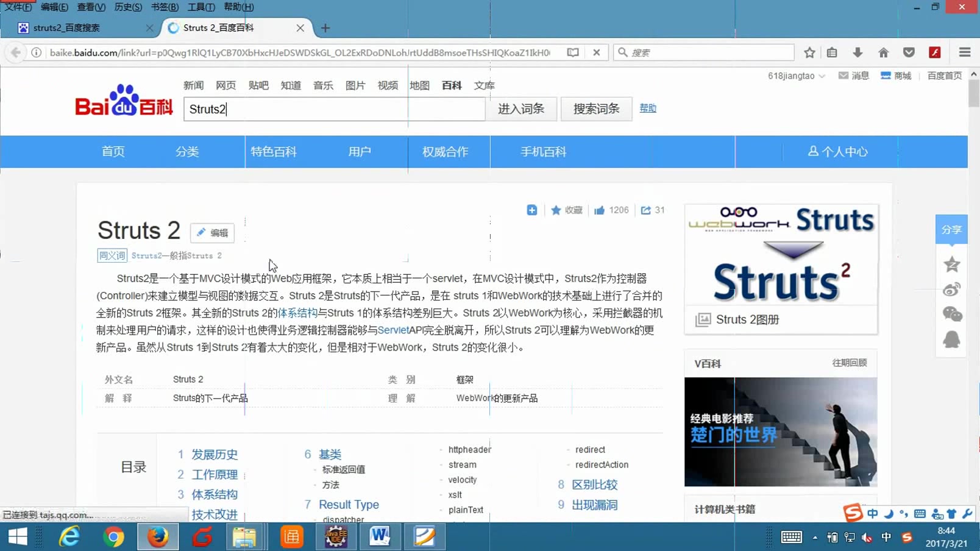Open the 帮助 link
The image size is (980, 551).
[x=648, y=108]
